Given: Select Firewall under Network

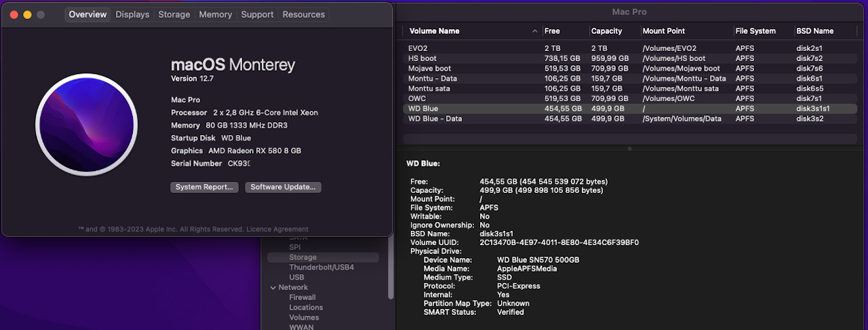Looking at the screenshot, I should (302, 297).
